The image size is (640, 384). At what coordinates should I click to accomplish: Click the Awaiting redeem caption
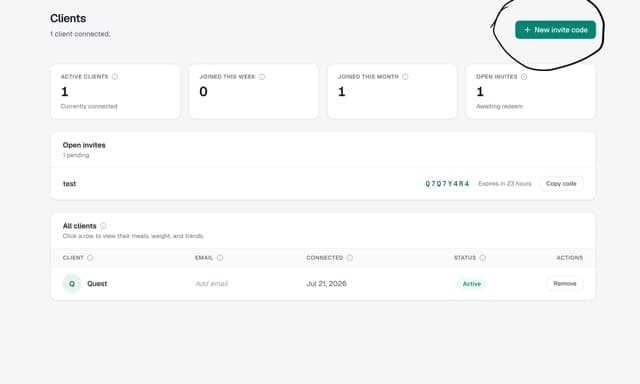(x=499, y=107)
